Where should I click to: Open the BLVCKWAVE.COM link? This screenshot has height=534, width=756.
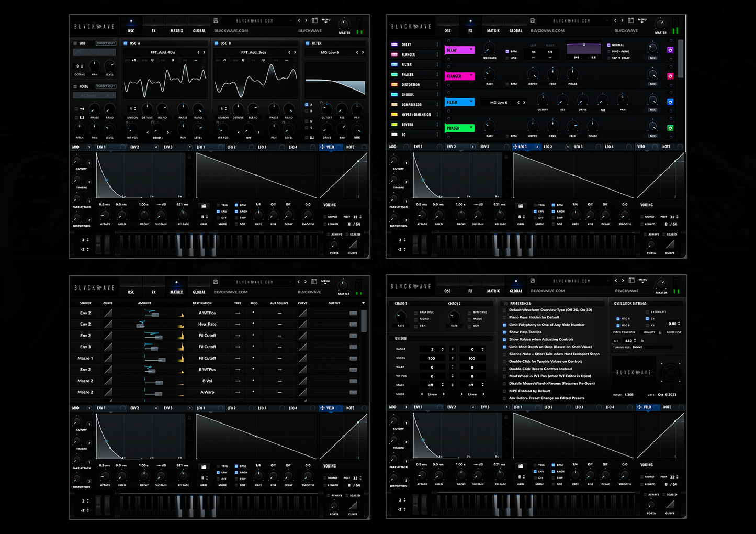tap(231, 31)
